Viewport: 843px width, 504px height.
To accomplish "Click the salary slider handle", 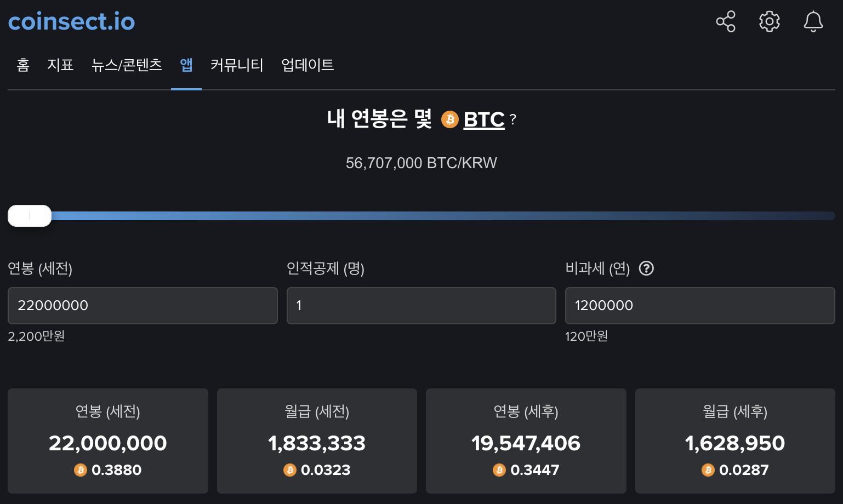I will point(30,216).
